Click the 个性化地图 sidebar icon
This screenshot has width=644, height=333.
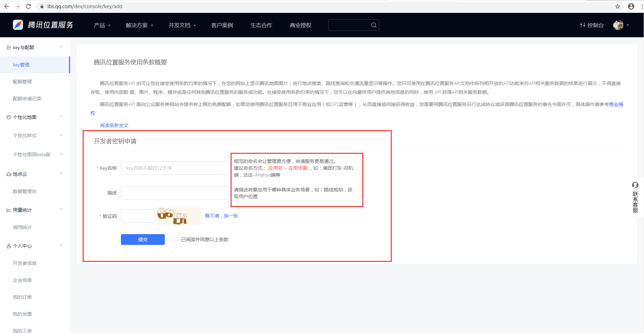click(x=8, y=117)
